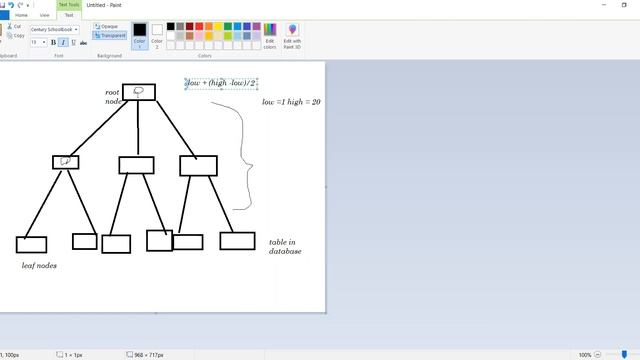Pick the black color swatch

coord(171,27)
